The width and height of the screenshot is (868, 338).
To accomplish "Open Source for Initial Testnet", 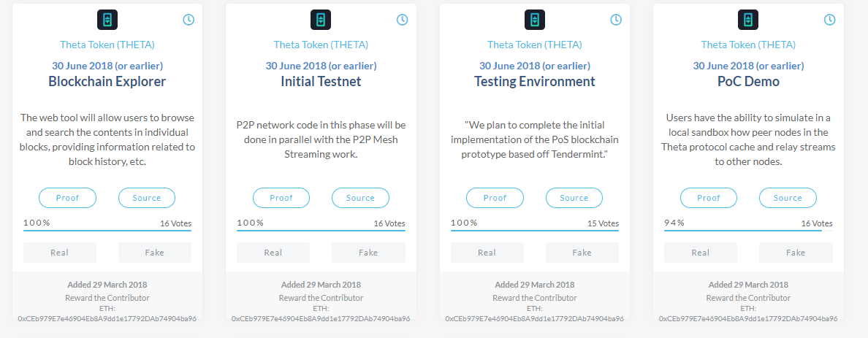I will point(360,198).
